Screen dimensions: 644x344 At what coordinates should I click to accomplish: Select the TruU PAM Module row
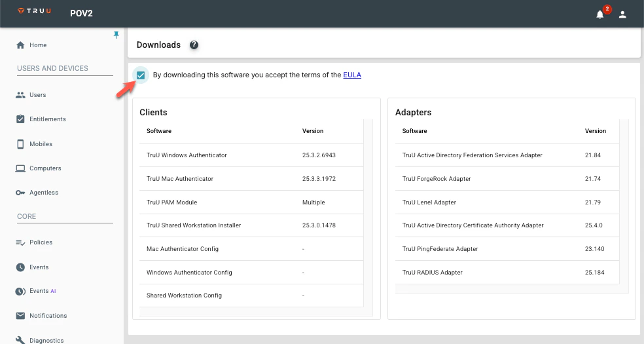coord(251,202)
